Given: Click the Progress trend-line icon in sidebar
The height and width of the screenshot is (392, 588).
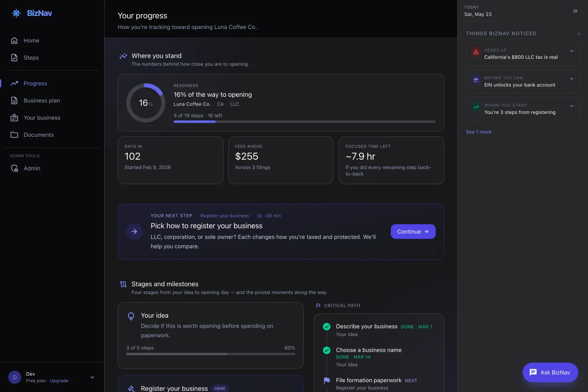Looking at the screenshot, I should (14, 83).
